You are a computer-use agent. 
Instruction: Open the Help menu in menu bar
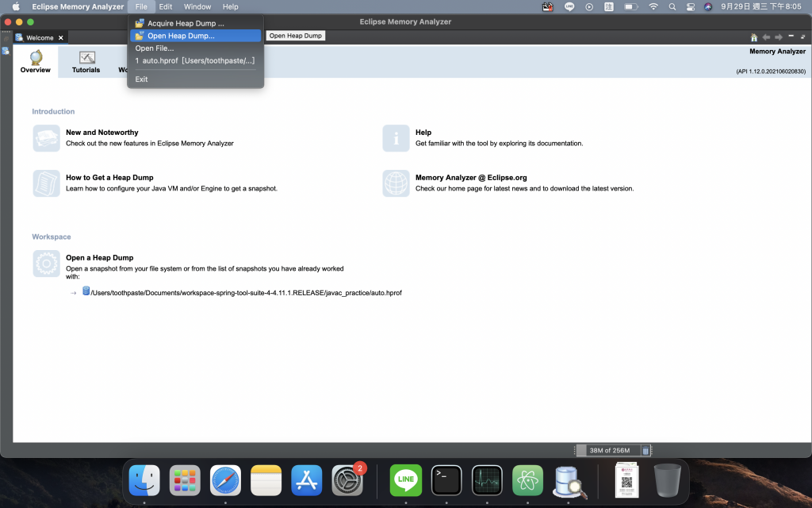(x=231, y=6)
